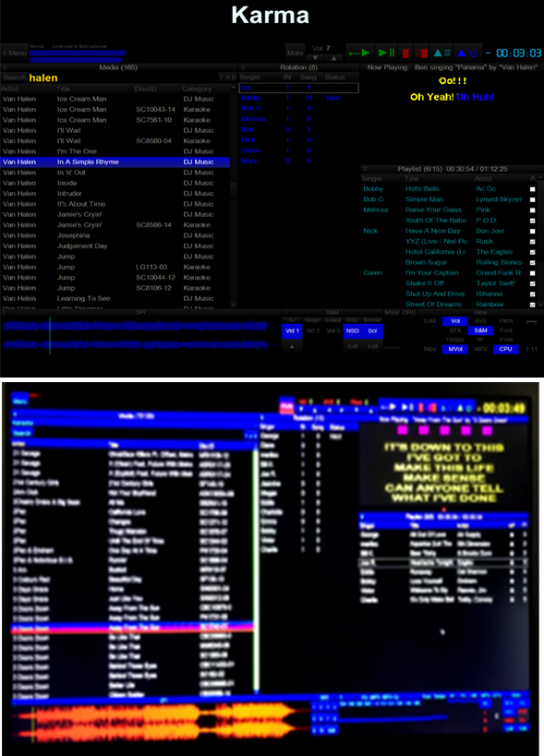The width and height of the screenshot is (544, 756).
Task: Click the Media panel grip icon
Action: point(4,67)
